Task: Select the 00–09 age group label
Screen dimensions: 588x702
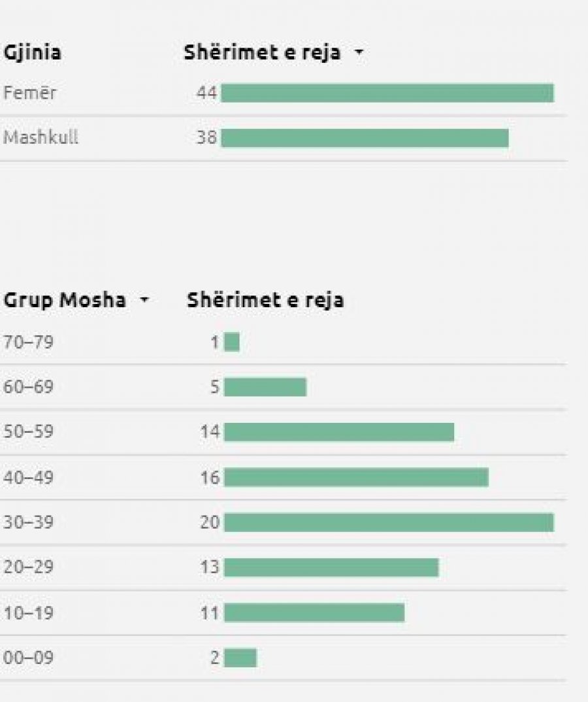Action: pyautogui.click(x=28, y=658)
